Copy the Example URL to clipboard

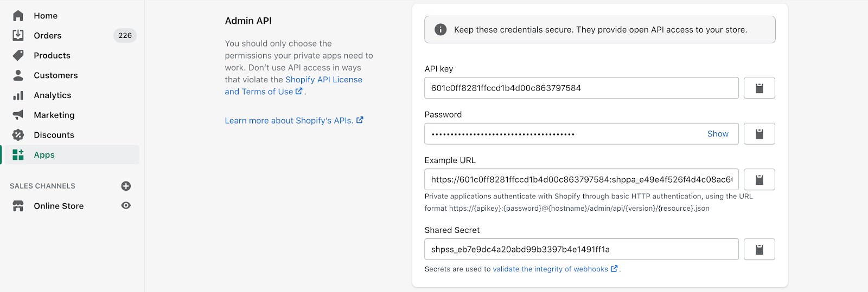pos(759,179)
